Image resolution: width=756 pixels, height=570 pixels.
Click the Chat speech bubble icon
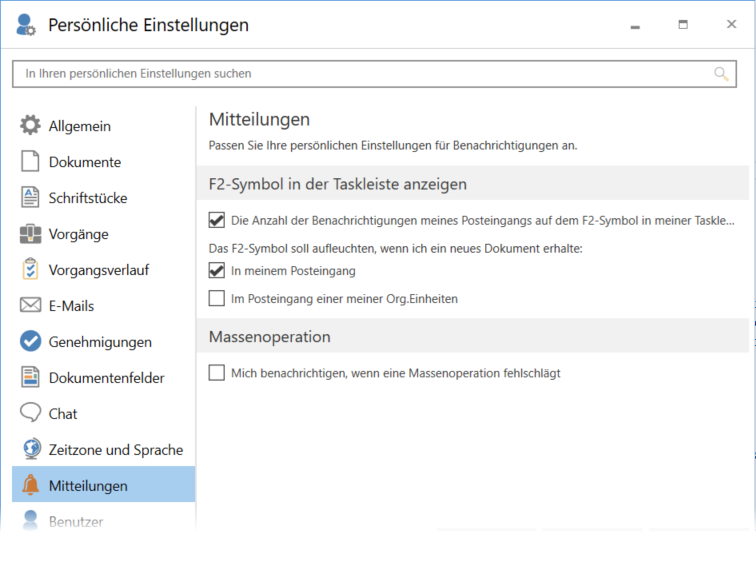[30, 413]
